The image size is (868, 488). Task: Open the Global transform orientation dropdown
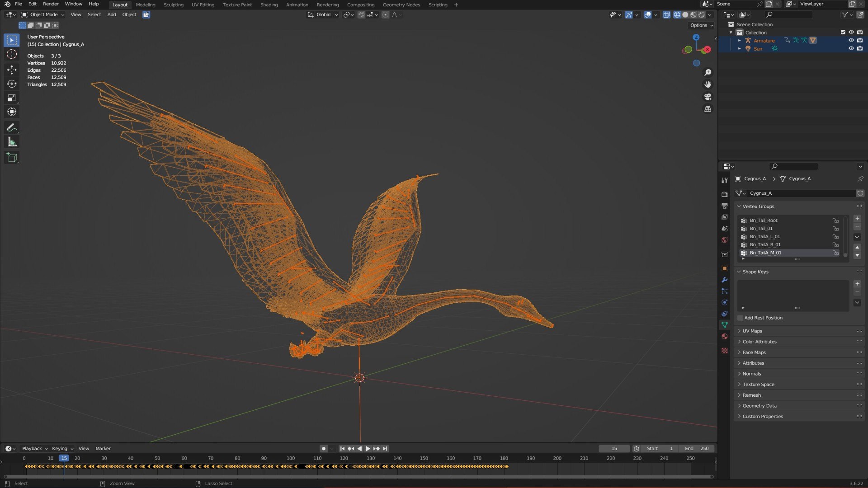[323, 14]
